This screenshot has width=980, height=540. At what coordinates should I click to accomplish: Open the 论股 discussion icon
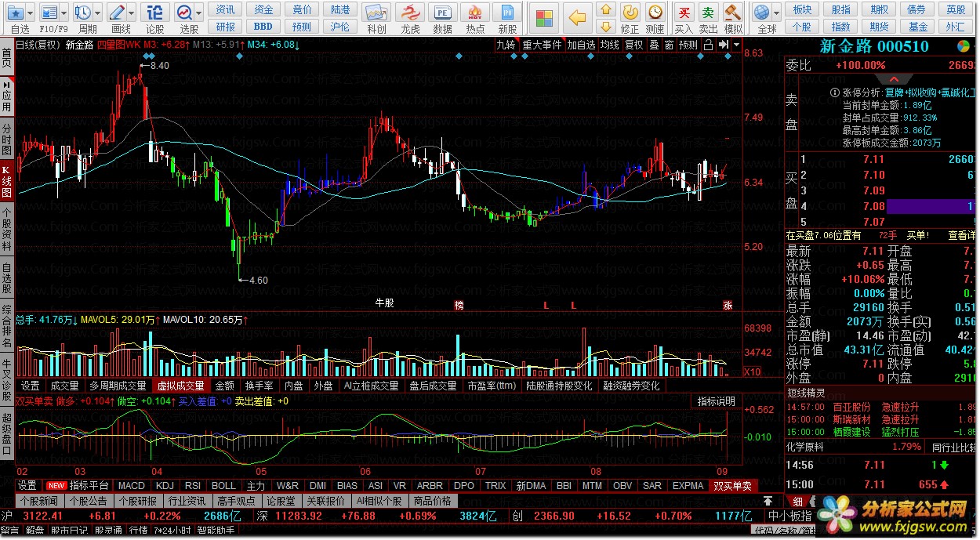click(154, 13)
